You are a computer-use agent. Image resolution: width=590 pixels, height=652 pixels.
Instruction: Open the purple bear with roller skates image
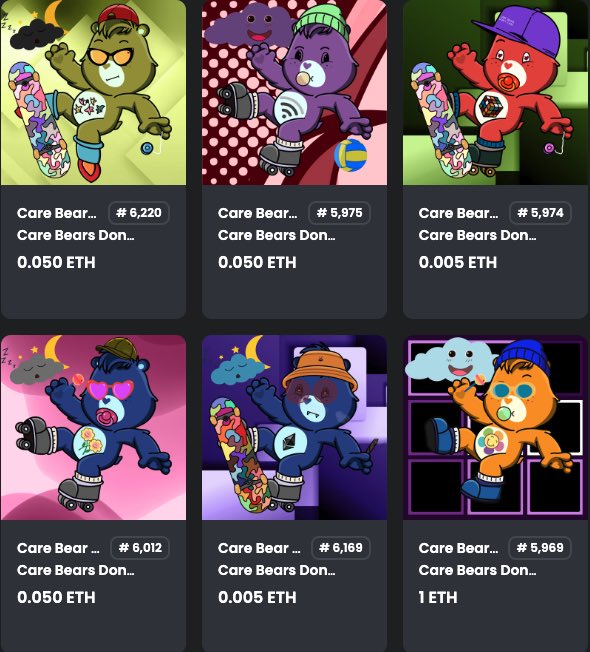294,92
